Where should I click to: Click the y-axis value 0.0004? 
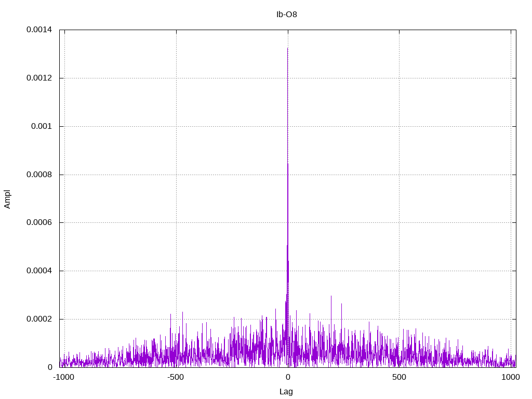tap(39, 271)
